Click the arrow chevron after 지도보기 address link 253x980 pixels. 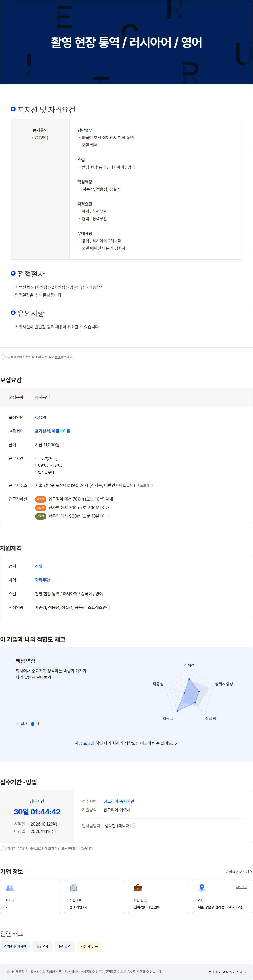[152, 486]
